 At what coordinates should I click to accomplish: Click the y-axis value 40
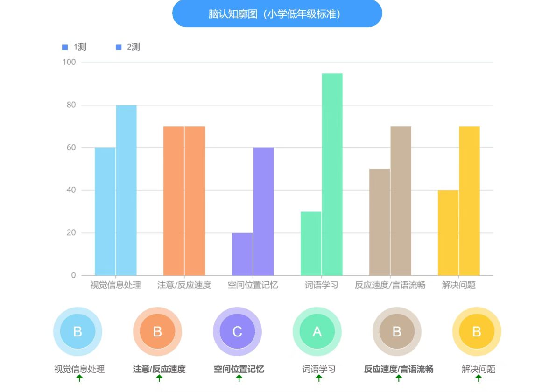[71, 190]
